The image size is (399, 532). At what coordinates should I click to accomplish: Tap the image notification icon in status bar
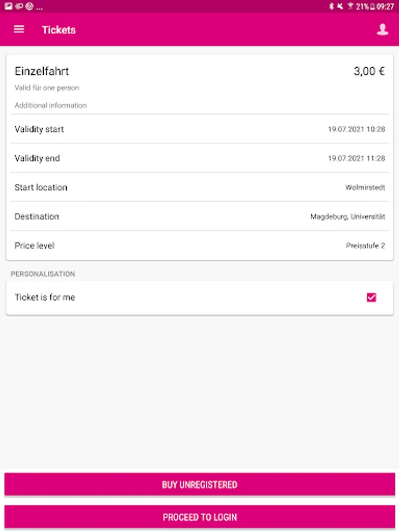click(x=8, y=6)
